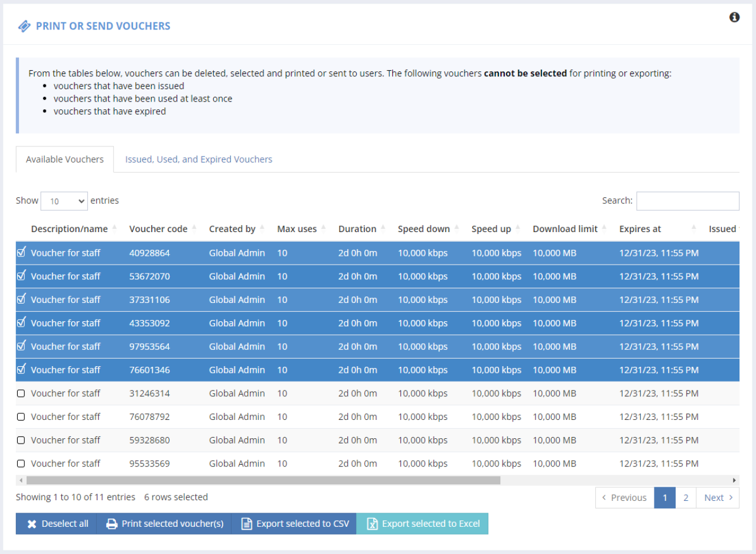Open the Show entries dropdown

64,201
